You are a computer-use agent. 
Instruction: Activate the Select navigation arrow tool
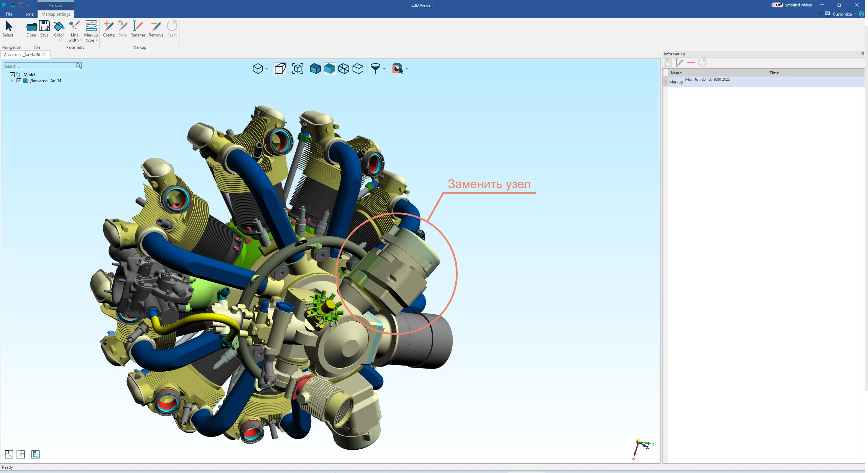click(x=8, y=29)
